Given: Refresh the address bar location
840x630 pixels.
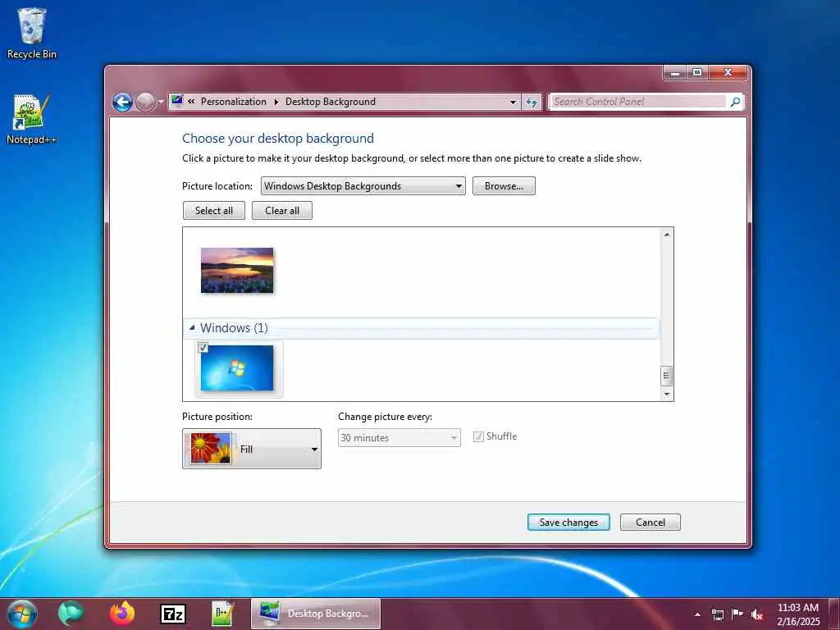Looking at the screenshot, I should [x=532, y=102].
